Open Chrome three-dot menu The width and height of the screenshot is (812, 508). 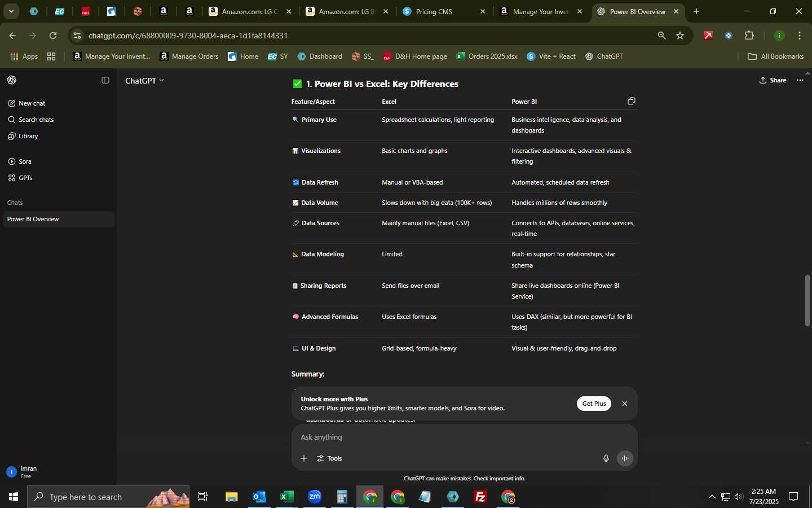click(x=800, y=36)
